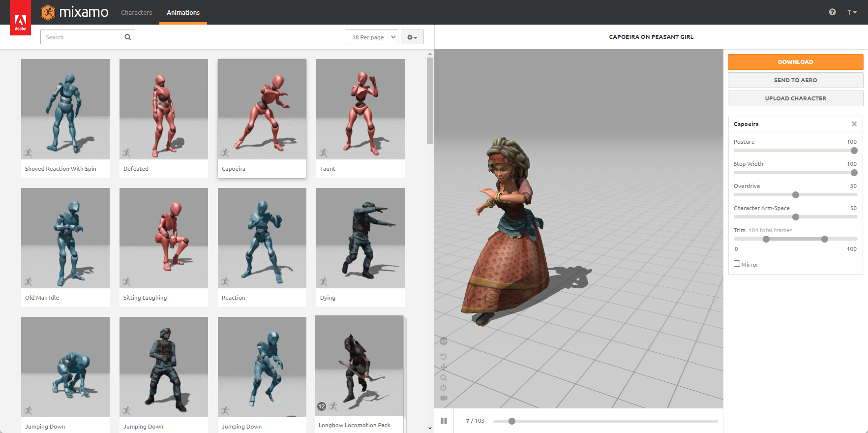Image resolution: width=868 pixels, height=433 pixels.
Task: Click running figure icon on Sitting Laughing
Action: pos(126,281)
